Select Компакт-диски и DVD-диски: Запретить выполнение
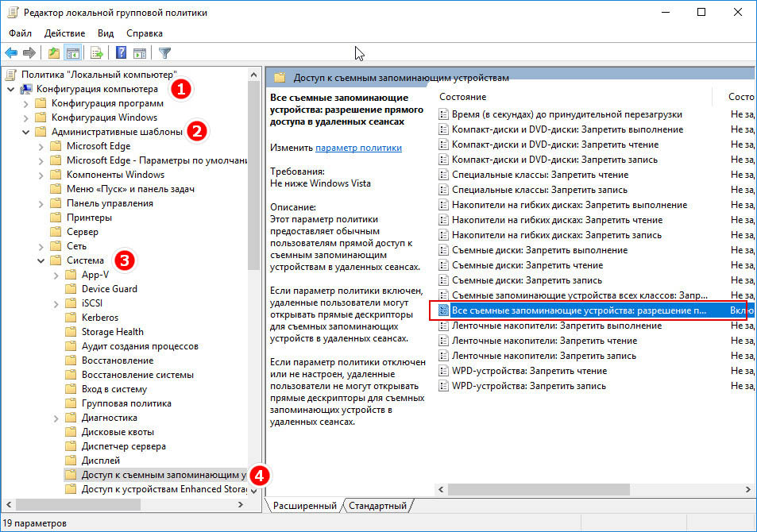This screenshot has height=532, width=757. click(567, 129)
